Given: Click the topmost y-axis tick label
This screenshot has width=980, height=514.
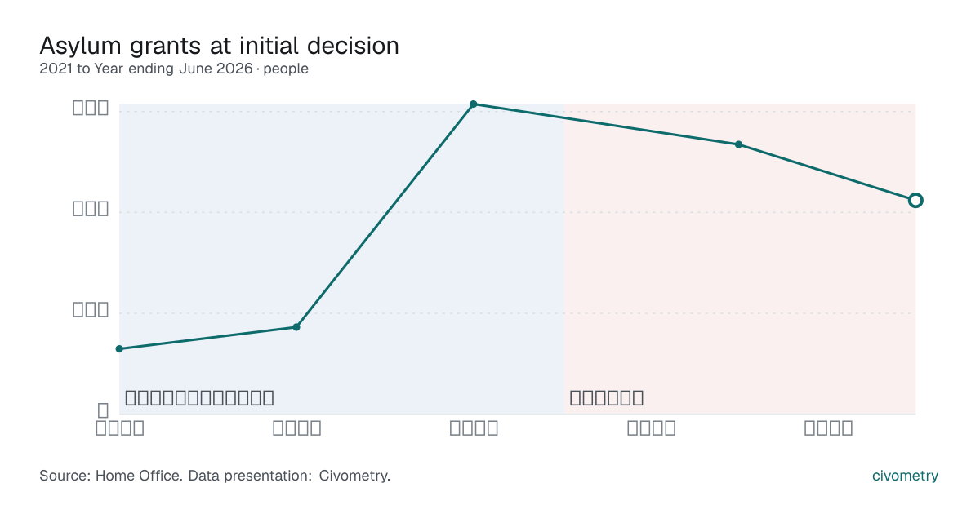Looking at the screenshot, I should point(91,107).
